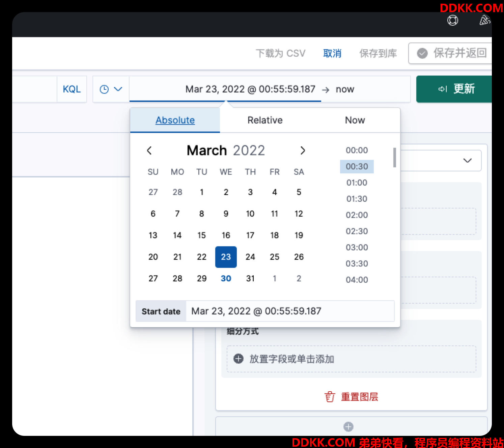Select March 20 in calendar
This screenshot has width=504, height=448.
[153, 257]
